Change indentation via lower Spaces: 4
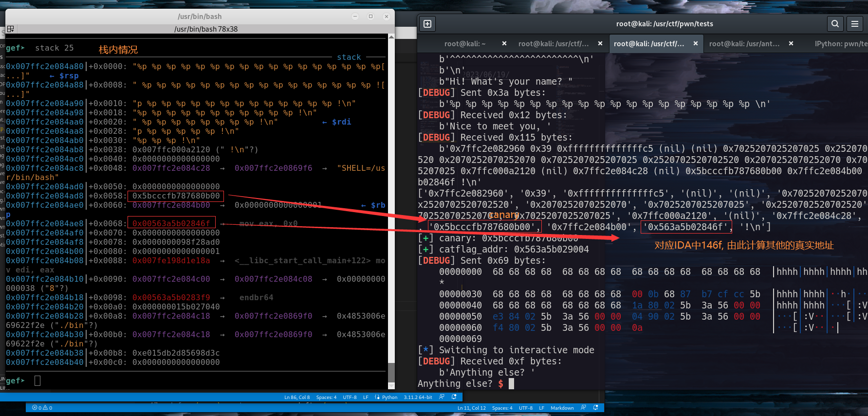 pos(502,408)
